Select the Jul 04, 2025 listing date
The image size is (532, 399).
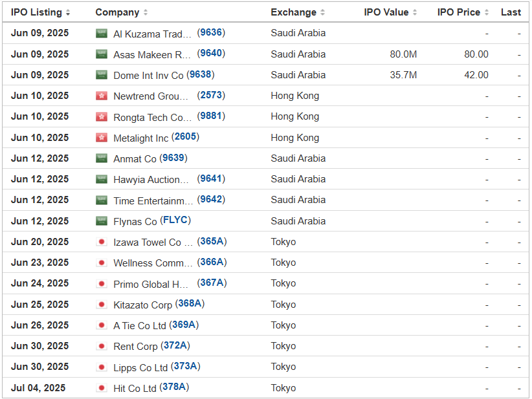click(38, 388)
